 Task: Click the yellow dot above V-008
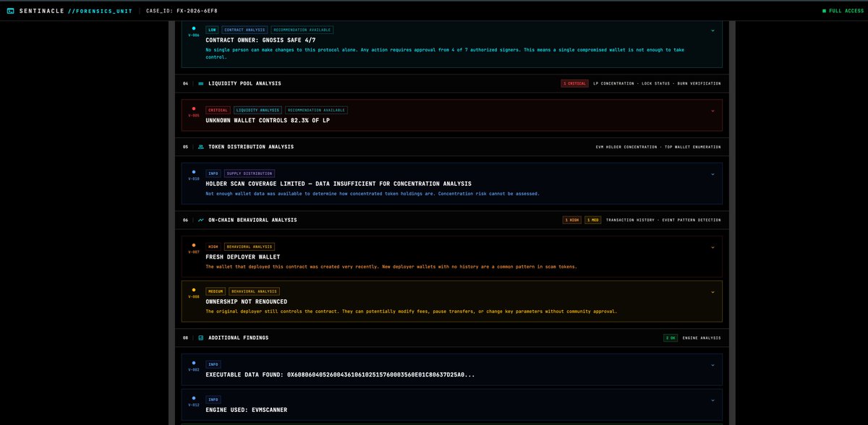pos(194,290)
